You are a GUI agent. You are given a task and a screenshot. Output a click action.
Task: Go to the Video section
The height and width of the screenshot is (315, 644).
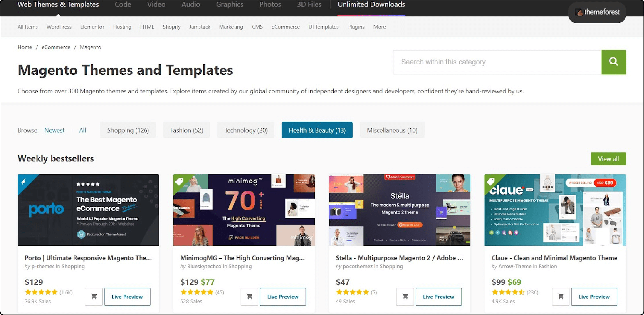point(156,4)
